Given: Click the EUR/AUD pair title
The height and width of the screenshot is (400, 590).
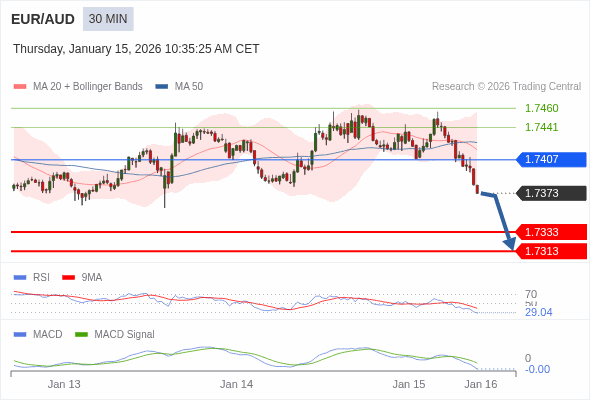Looking at the screenshot, I should coord(43,19).
